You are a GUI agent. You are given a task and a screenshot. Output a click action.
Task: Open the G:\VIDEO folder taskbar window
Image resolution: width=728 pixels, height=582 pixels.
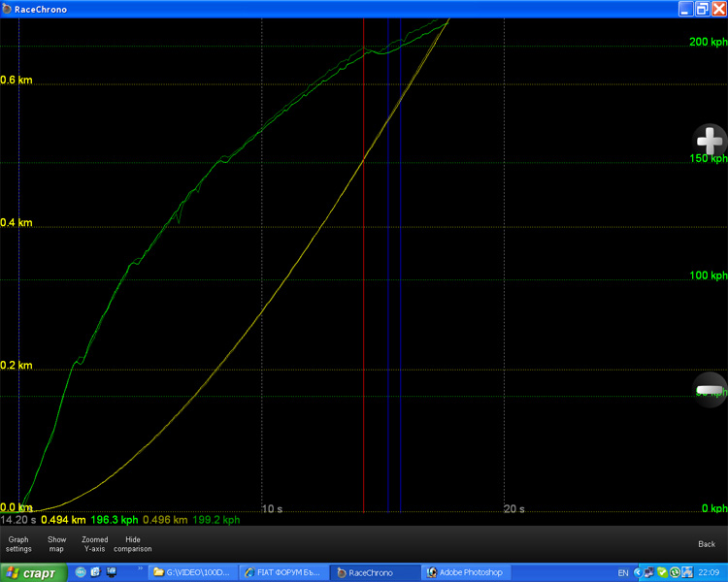pos(192,572)
